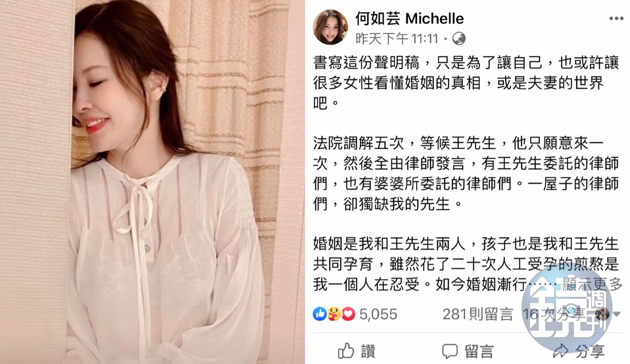Expand the post with 顯示更多
This screenshot has height=364, width=630.
point(592,284)
